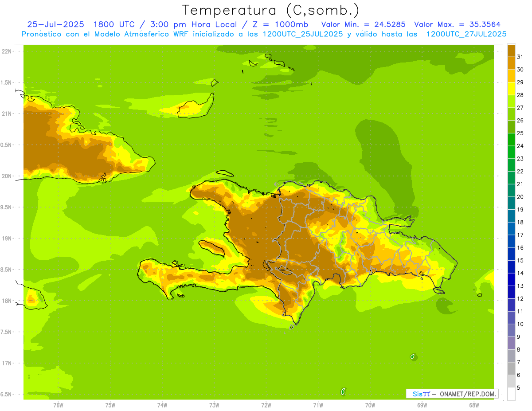The height and width of the screenshot is (411, 532).
Task: Click the 22N latitude axis label
Action: point(7,51)
